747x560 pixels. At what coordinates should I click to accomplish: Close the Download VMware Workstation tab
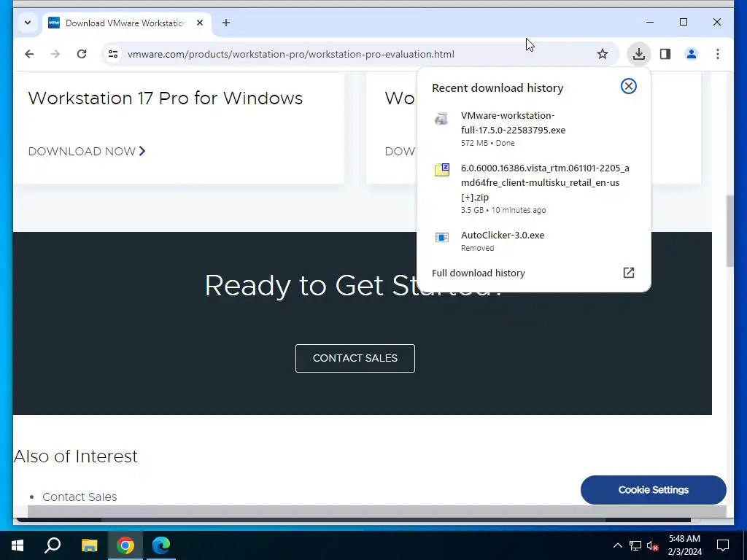[x=200, y=23]
